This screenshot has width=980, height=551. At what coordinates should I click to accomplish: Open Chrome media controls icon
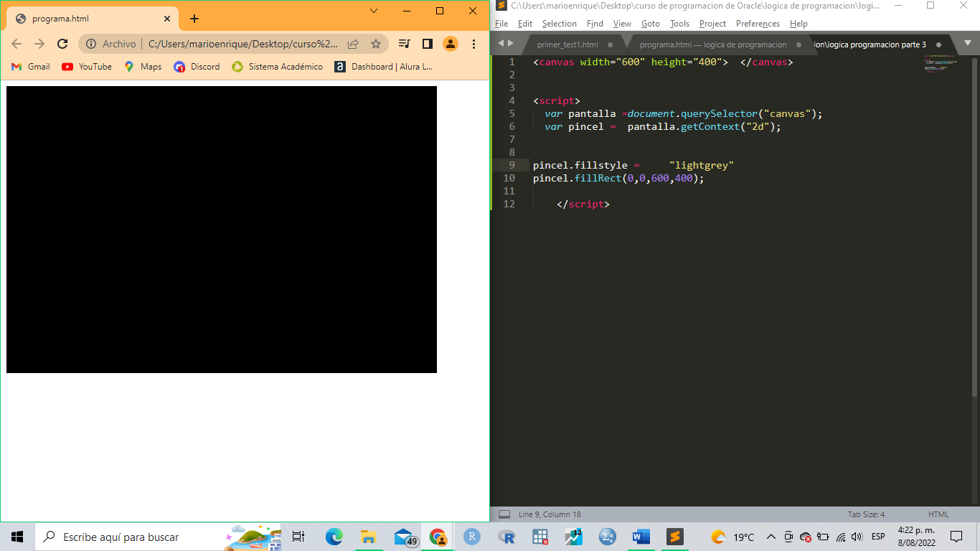pos(405,44)
